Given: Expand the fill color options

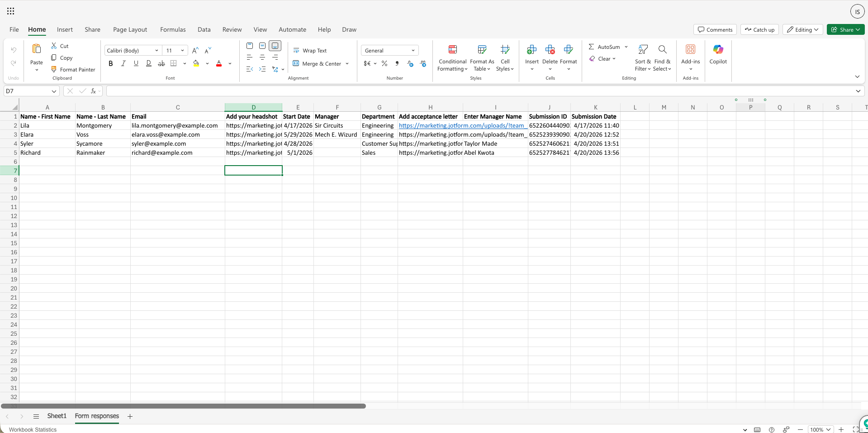Looking at the screenshot, I should point(208,63).
